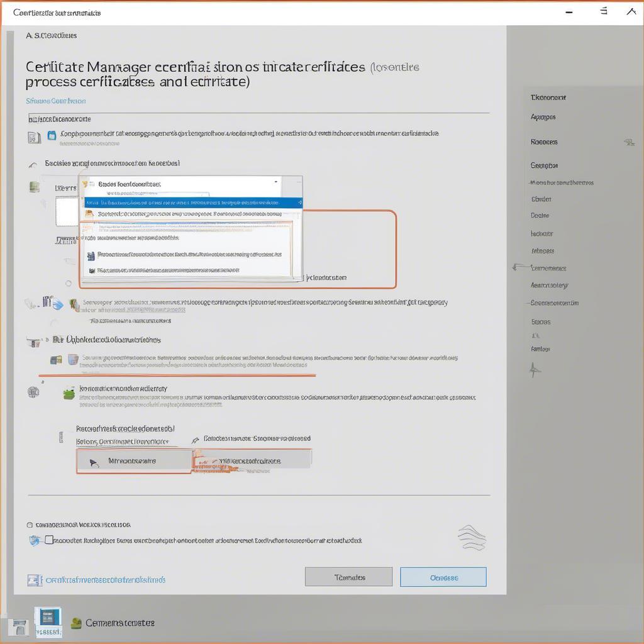
Task: Open the grey underlined link beneath the long middle paragraph
Action: [x=156, y=310]
